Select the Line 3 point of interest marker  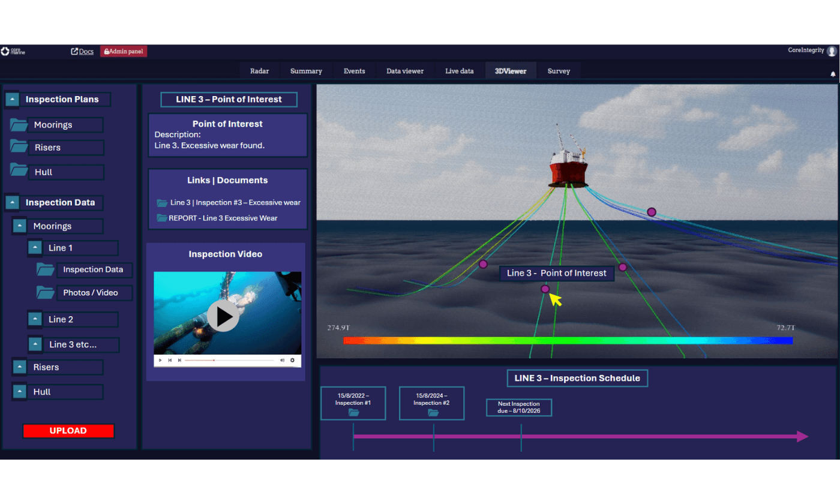[x=545, y=289]
